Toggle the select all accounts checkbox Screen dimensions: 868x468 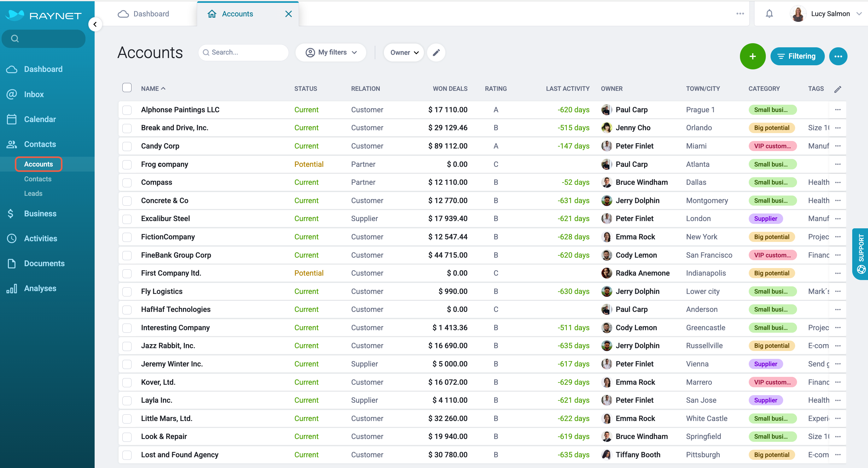(127, 88)
